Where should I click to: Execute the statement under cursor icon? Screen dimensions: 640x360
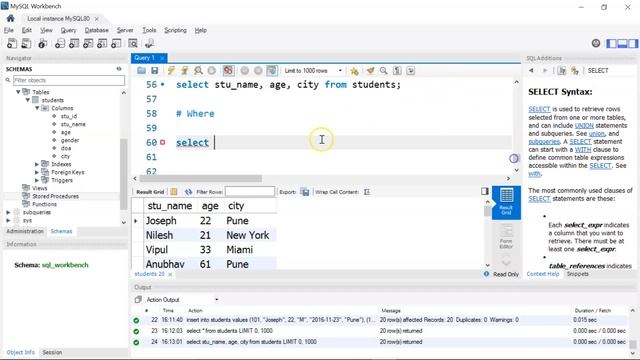pos(184,71)
